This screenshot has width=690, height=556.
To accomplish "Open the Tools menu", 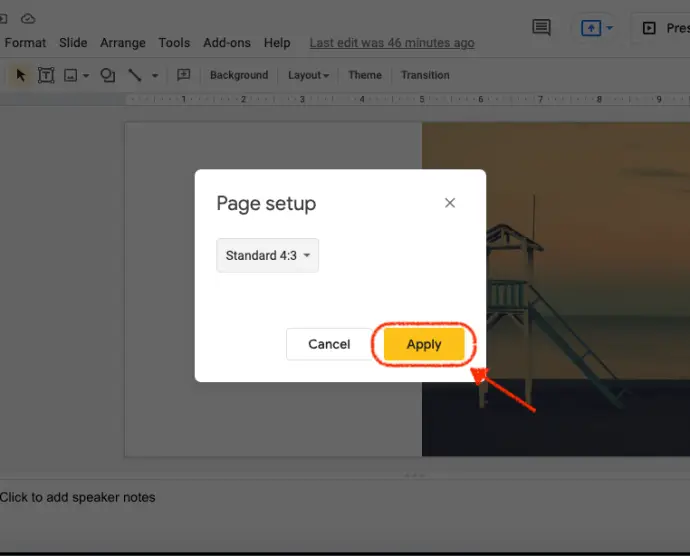I will [x=174, y=43].
